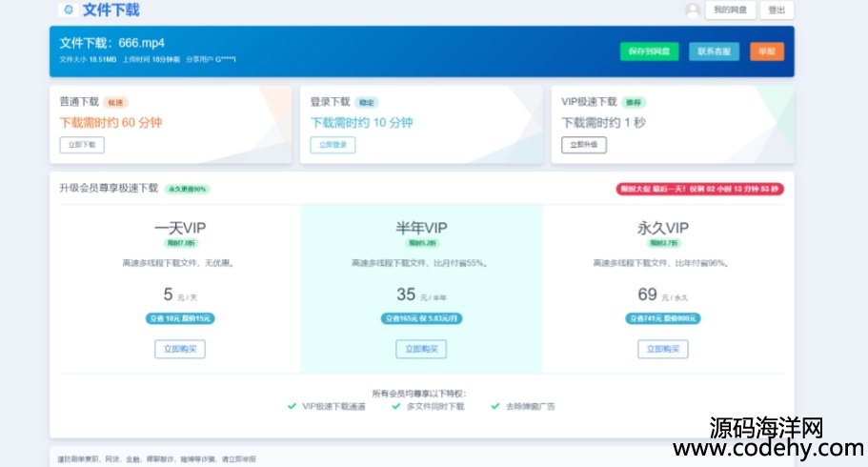Click the 联系客服 button

pyautogui.click(x=714, y=51)
